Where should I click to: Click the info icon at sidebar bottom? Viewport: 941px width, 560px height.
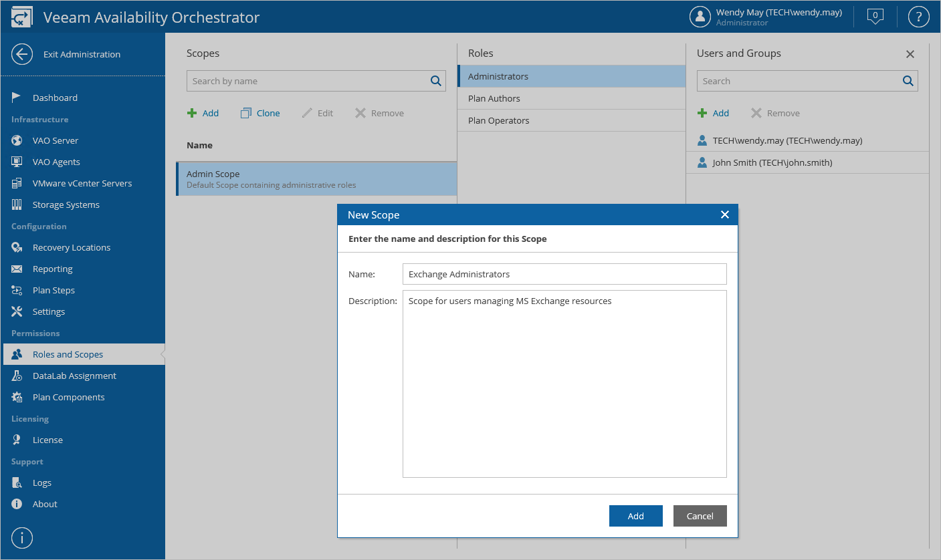(22, 537)
